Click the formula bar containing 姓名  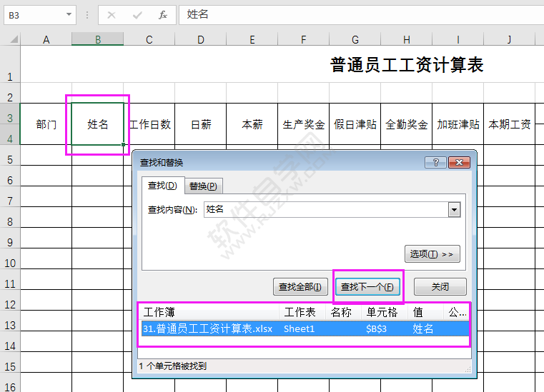click(x=361, y=15)
